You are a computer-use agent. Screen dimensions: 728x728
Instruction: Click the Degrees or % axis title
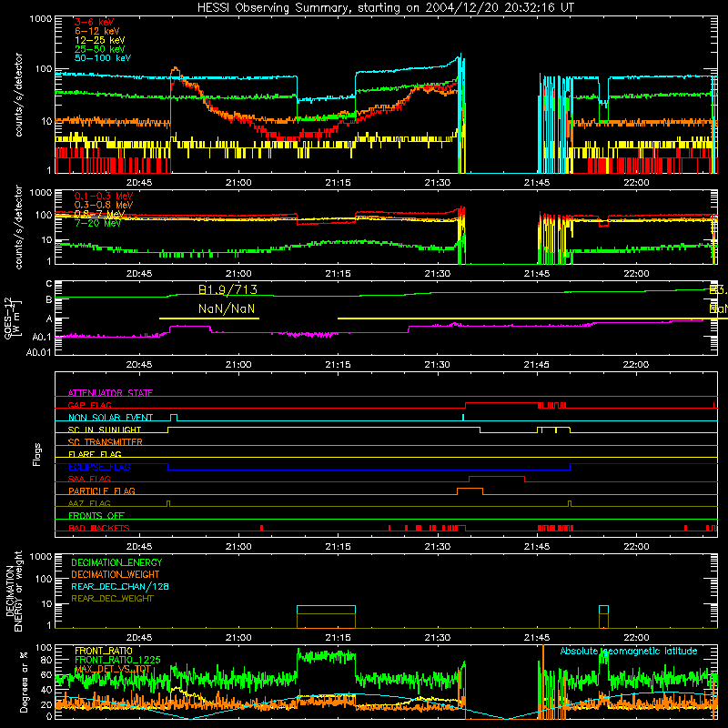coord(25,682)
